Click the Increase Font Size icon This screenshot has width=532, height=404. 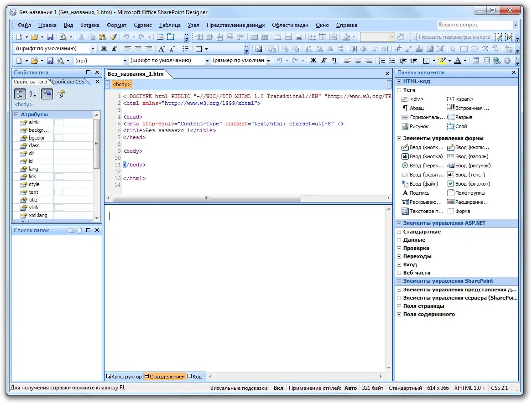pos(162,49)
